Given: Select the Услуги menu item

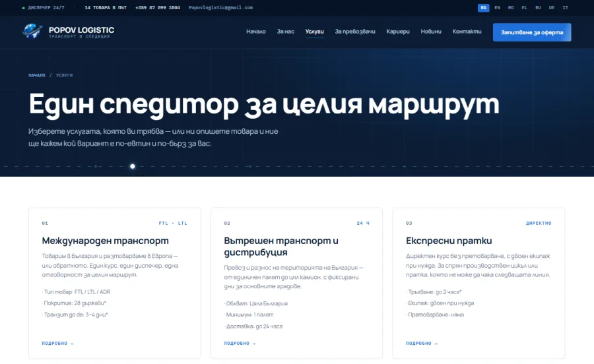Looking at the screenshot, I should 314,32.
